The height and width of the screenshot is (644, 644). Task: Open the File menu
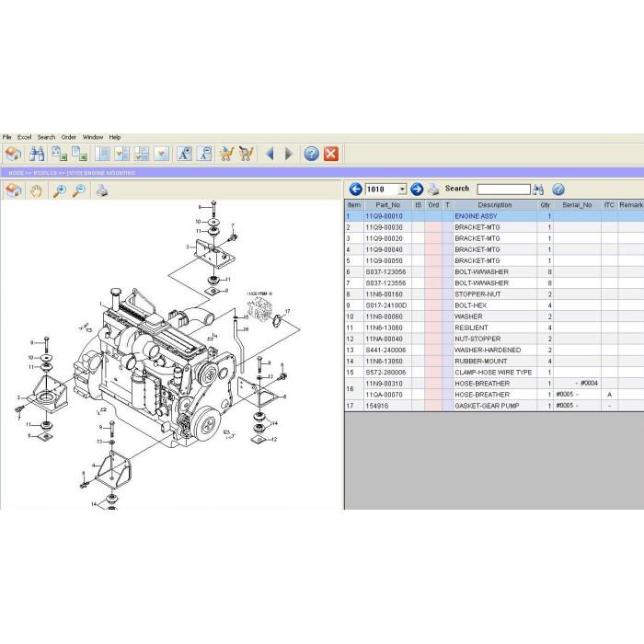pos(7,137)
